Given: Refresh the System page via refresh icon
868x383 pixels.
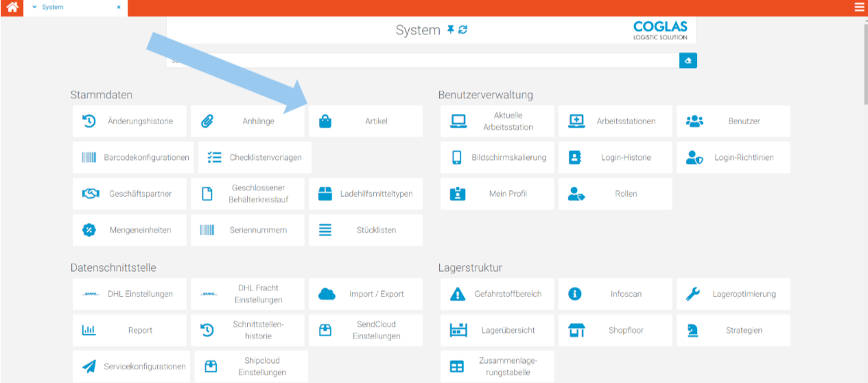Looking at the screenshot, I should (x=463, y=30).
